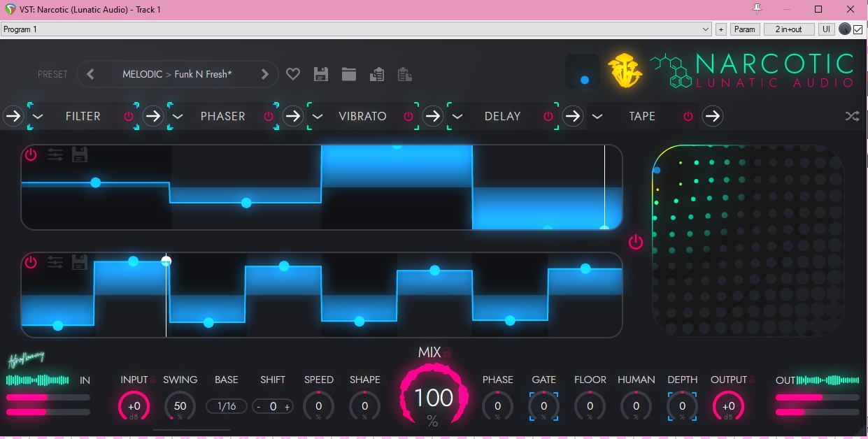Select the PHASER effect tab
Screen dimensions: 868x439
[x=222, y=116]
